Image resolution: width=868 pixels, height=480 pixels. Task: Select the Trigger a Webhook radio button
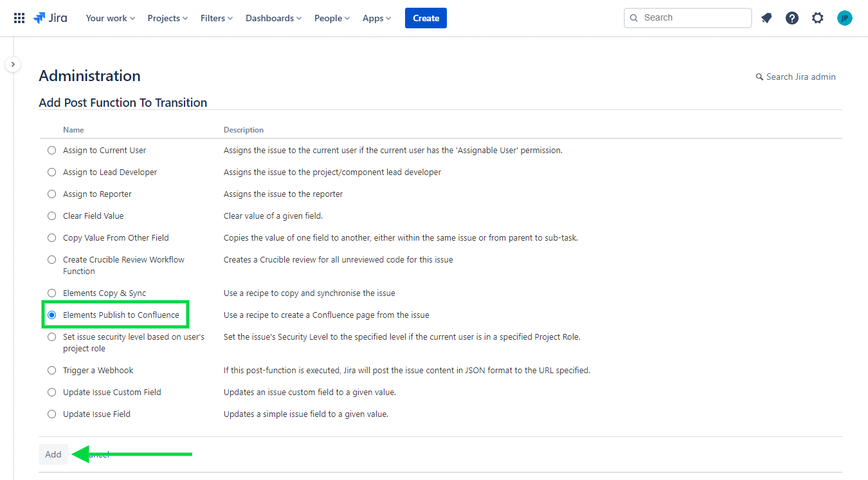[x=52, y=371]
